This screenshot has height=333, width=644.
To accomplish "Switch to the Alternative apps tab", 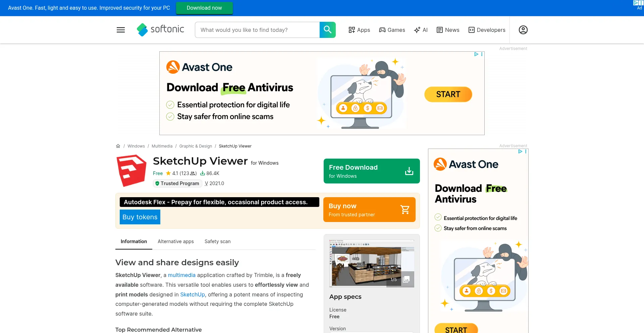I will pyautogui.click(x=176, y=241).
